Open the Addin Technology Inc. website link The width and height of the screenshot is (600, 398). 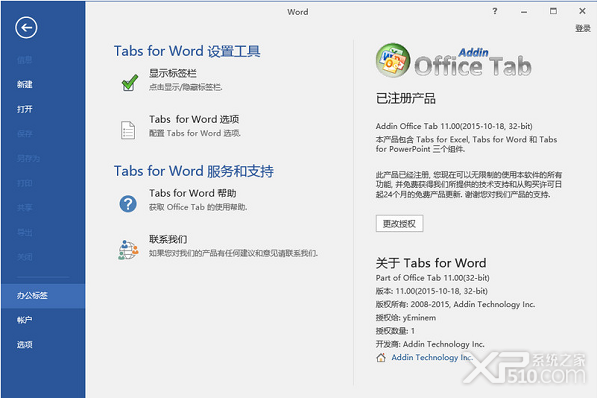click(x=432, y=357)
